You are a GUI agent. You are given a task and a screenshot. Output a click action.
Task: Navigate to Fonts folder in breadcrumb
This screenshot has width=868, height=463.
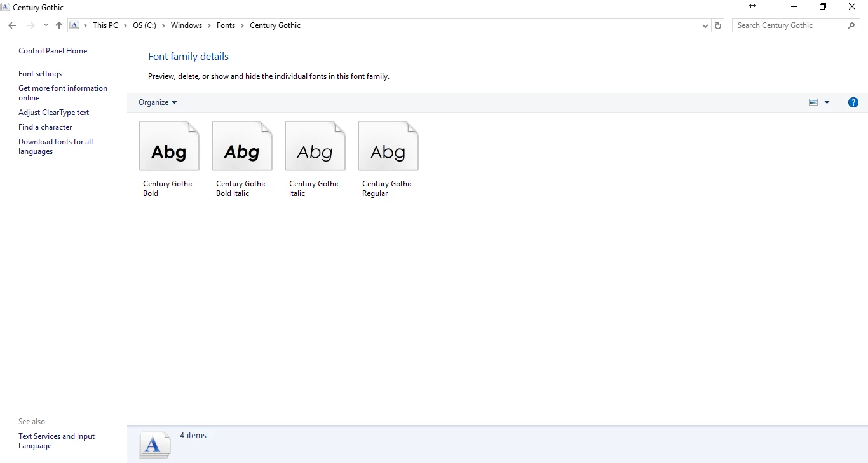(x=226, y=25)
